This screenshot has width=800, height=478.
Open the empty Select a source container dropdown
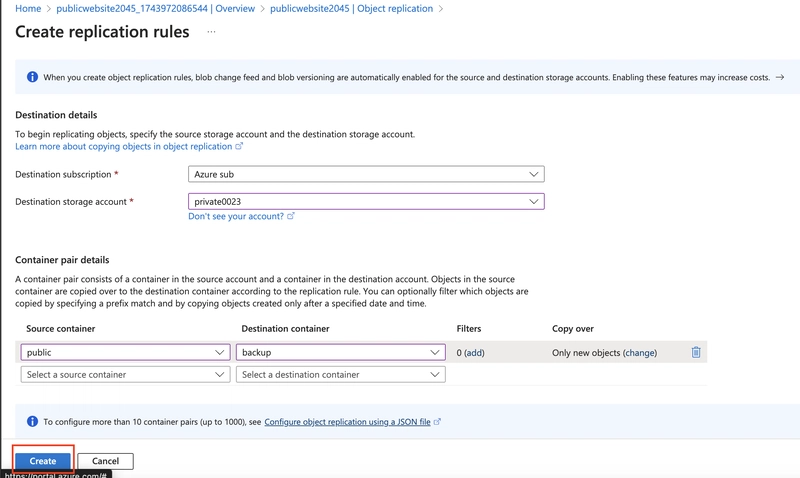[126, 374]
